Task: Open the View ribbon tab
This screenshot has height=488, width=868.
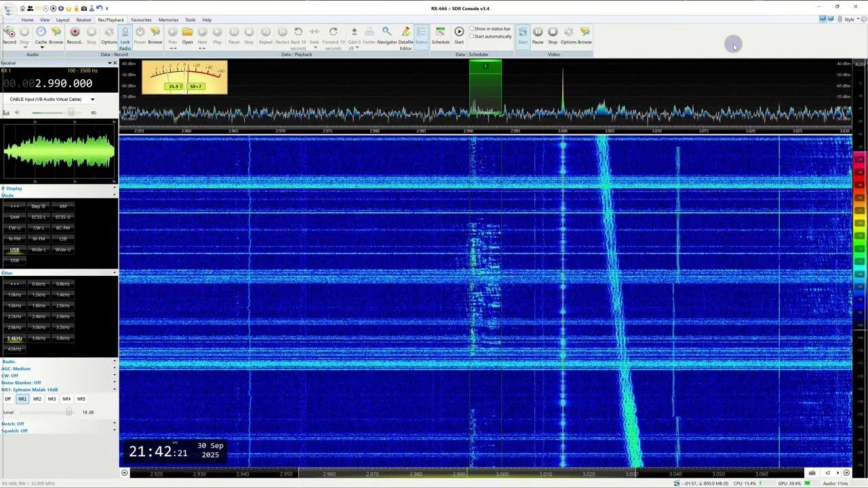Action: [x=45, y=20]
